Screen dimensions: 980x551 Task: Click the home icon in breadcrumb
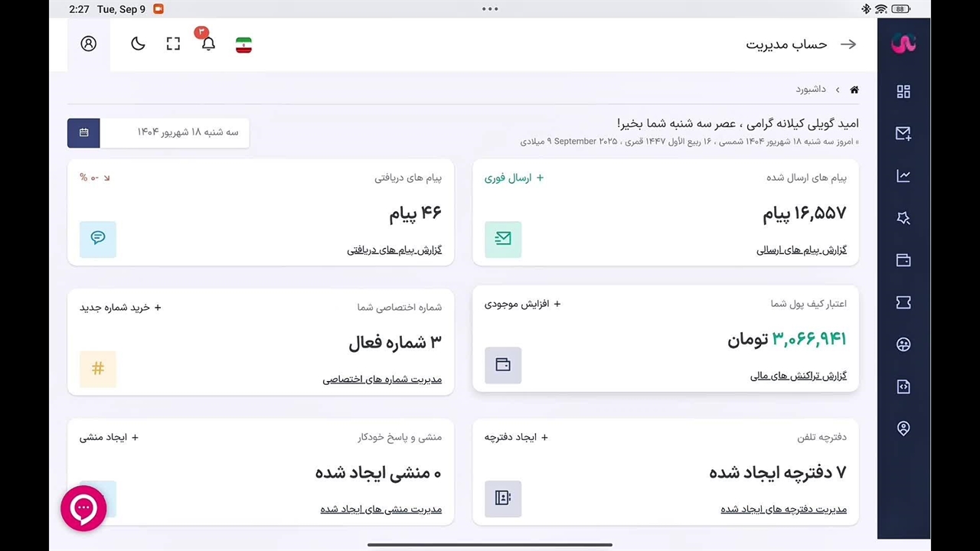(854, 90)
